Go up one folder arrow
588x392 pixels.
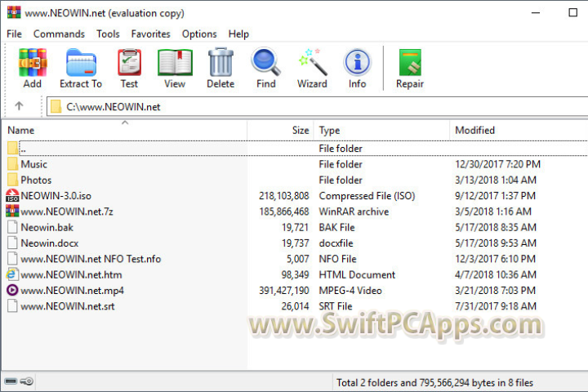click(19, 106)
